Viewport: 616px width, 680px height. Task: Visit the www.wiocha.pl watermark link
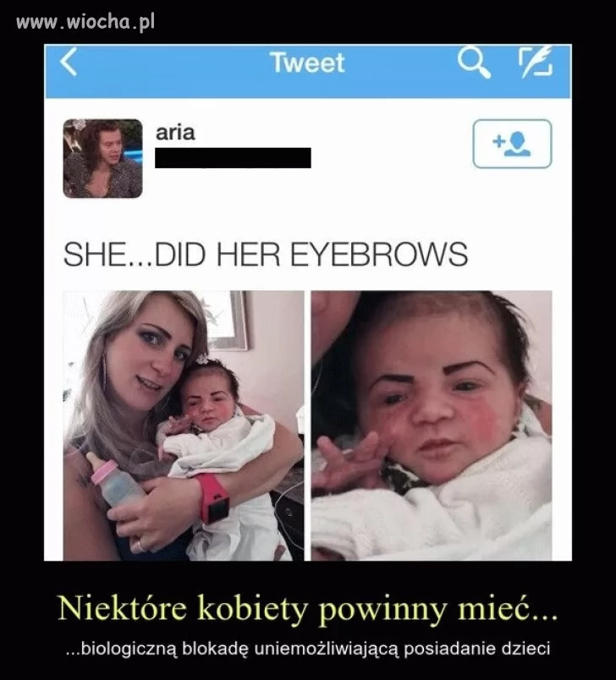pos(85,23)
